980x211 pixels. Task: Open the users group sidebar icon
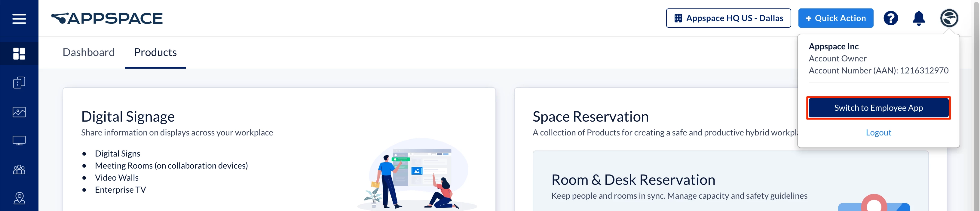19,169
